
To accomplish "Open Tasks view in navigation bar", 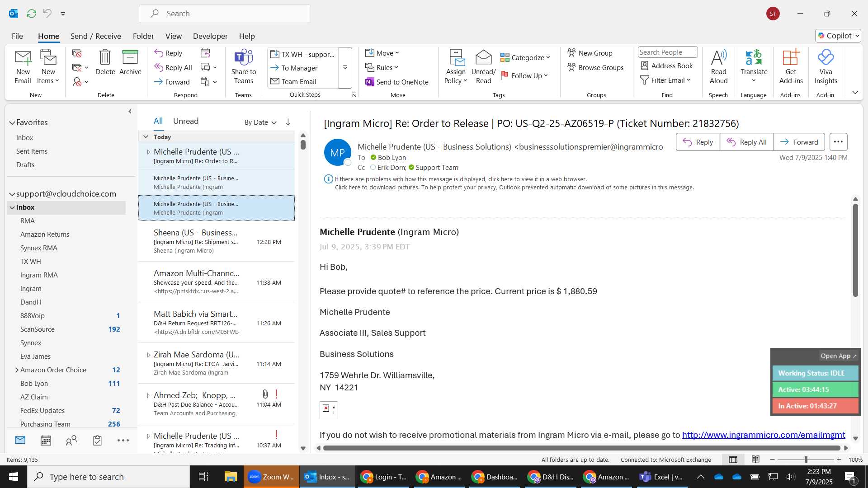I will pyautogui.click(x=97, y=440).
